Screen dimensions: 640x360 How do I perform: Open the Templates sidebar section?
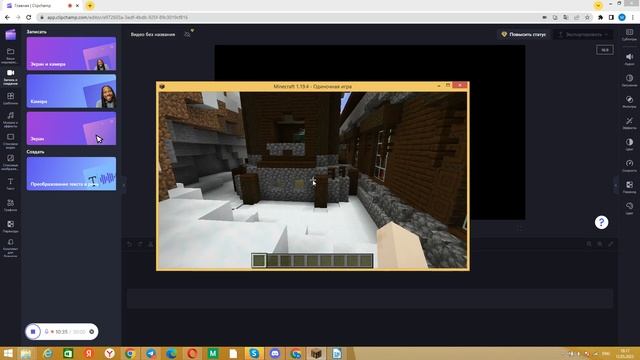pyautogui.click(x=10, y=98)
